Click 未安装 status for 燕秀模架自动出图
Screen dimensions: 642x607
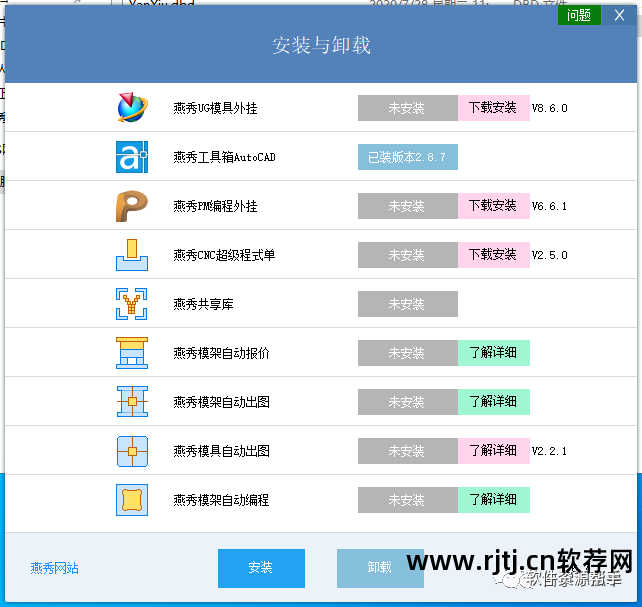[x=408, y=402]
